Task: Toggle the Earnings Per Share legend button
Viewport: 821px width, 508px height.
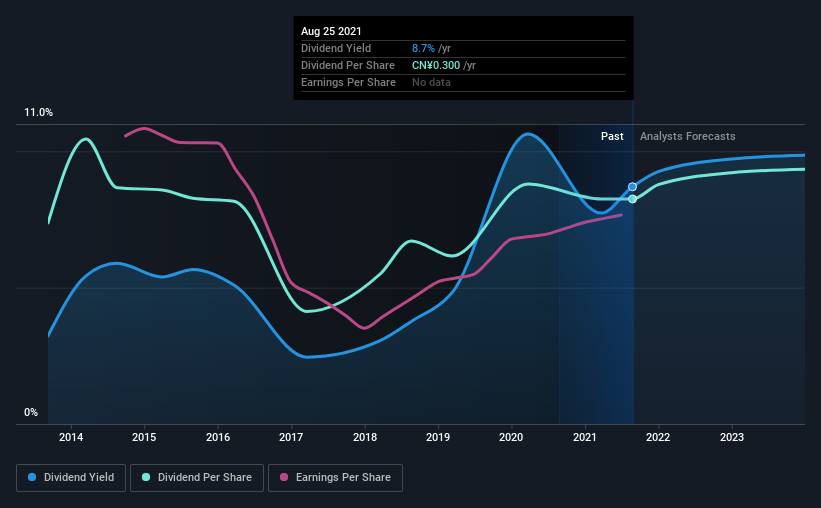Action: tap(335, 478)
